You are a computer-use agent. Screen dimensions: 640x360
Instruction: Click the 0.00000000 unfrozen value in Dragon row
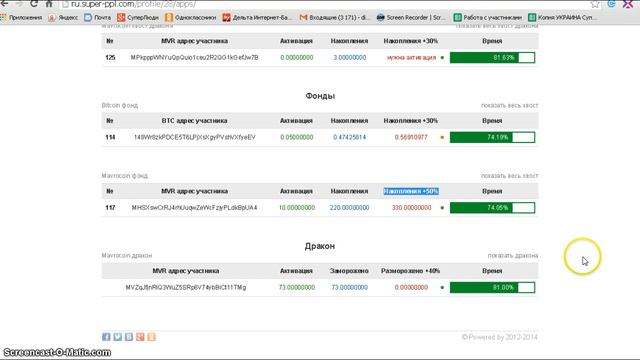[411, 287]
